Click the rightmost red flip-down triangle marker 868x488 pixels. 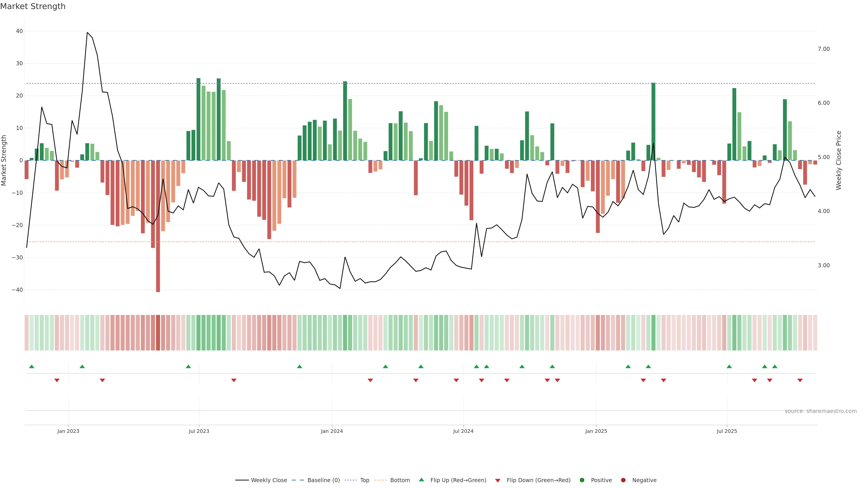click(800, 380)
